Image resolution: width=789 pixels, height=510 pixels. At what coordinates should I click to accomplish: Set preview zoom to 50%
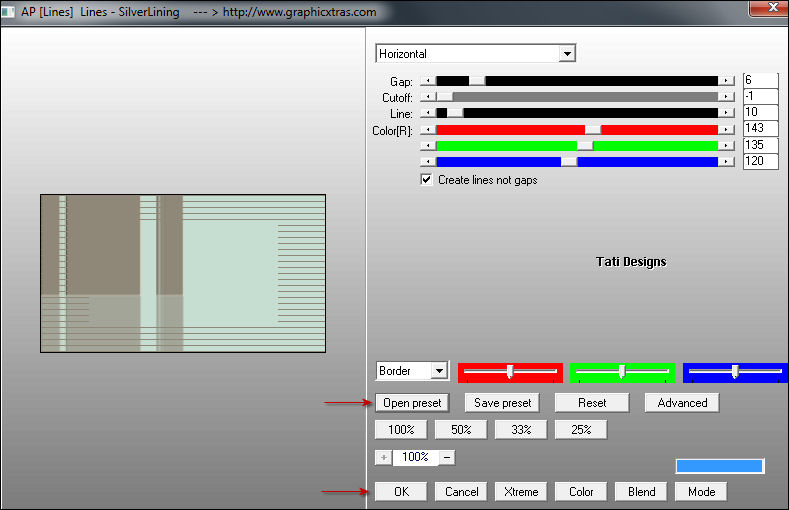[461, 429]
